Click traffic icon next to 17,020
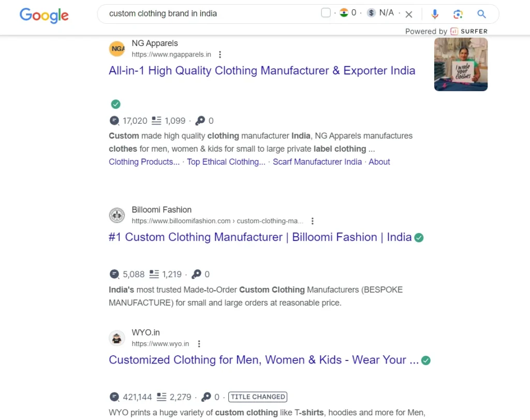Viewport: 530px width, 420px height. [x=114, y=121]
